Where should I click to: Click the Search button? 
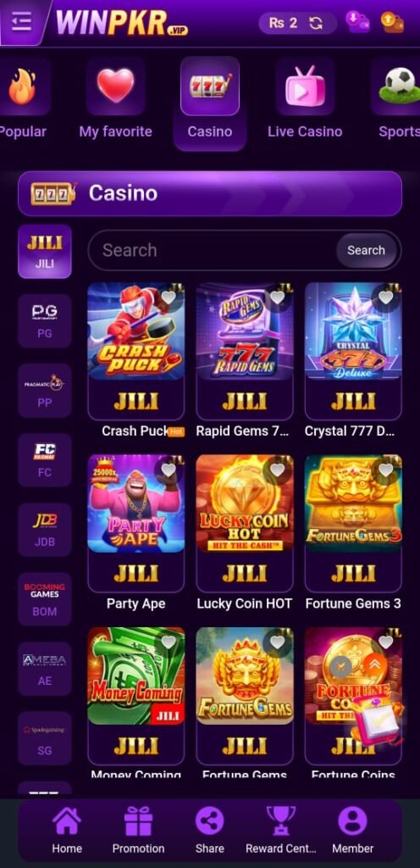(x=366, y=250)
